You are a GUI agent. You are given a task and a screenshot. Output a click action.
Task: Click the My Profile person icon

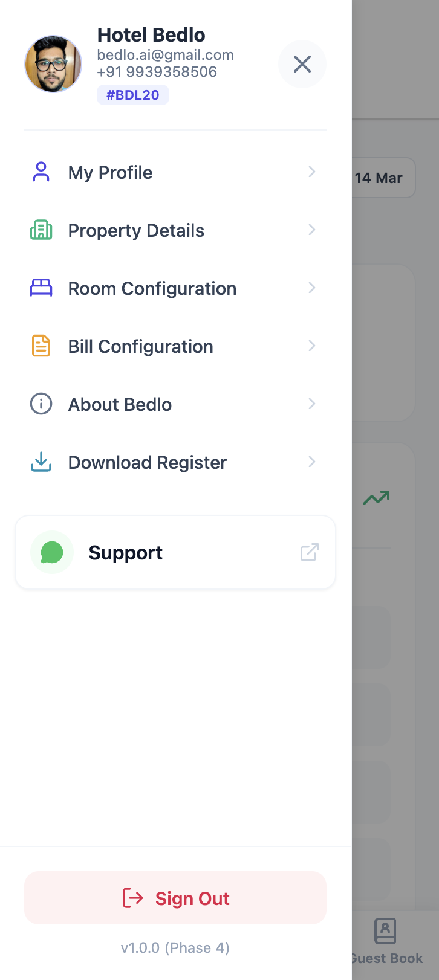tap(41, 172)
